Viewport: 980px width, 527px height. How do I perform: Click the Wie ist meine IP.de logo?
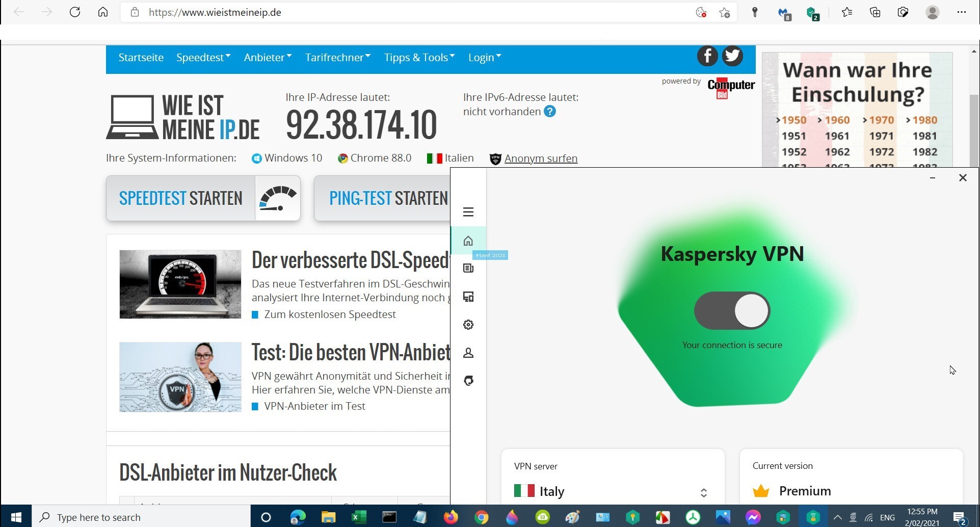183,117
